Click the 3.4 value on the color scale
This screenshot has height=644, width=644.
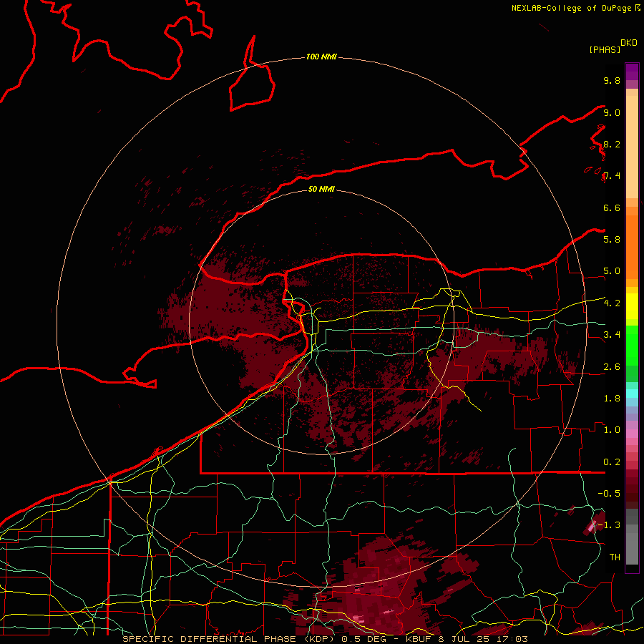coord(612,335)
